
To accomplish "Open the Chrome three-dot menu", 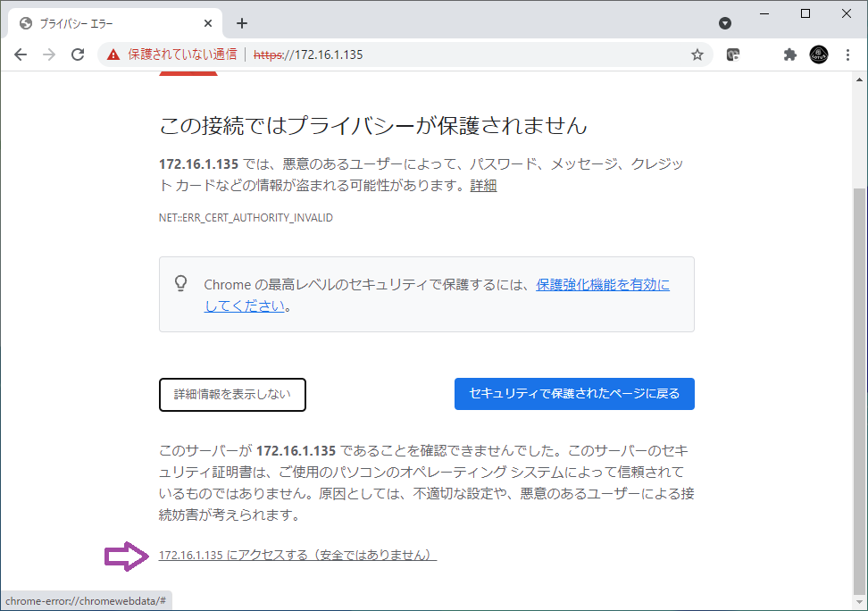I will pyautogui.click(x=847, y=54).
